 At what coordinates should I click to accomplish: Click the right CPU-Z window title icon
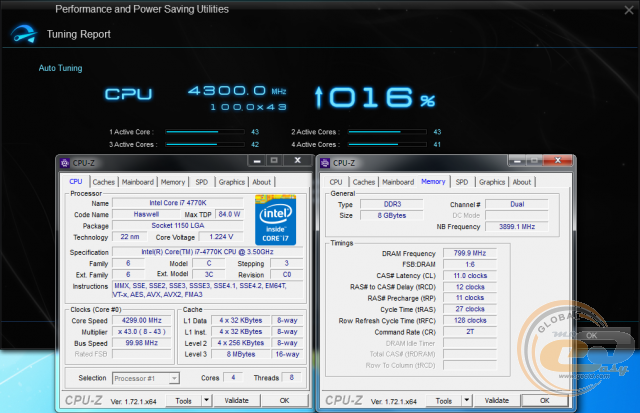[x=325, y=163]
